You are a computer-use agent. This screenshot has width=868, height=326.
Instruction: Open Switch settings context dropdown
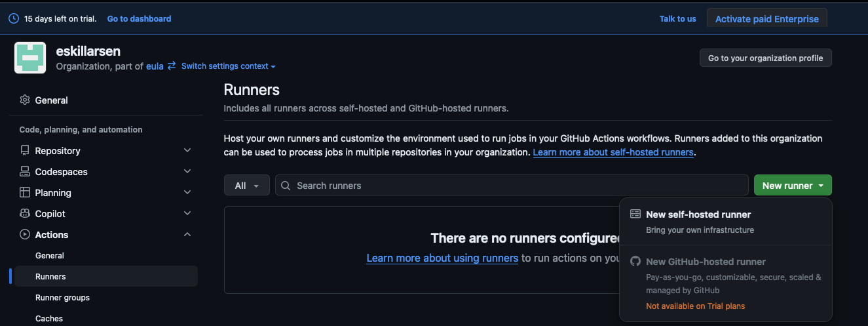(229, 66)
